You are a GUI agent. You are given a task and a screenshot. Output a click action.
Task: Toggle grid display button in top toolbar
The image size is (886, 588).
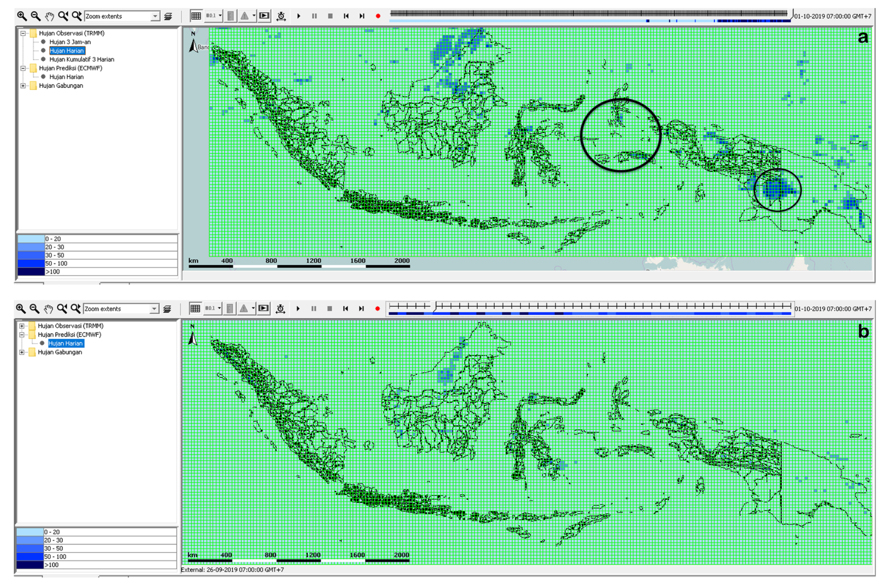(x=196, y=16)
